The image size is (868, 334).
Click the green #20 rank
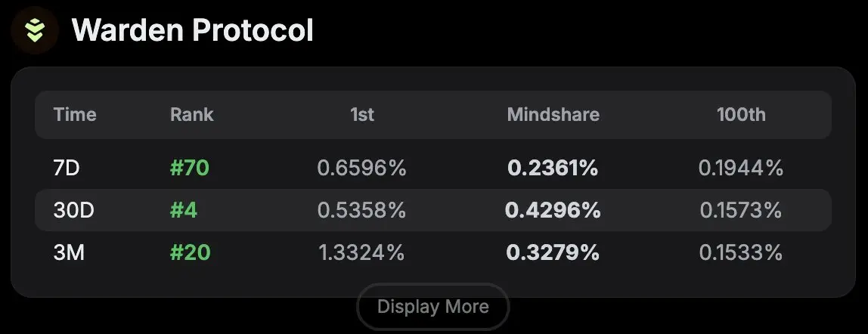click(191, 252)
